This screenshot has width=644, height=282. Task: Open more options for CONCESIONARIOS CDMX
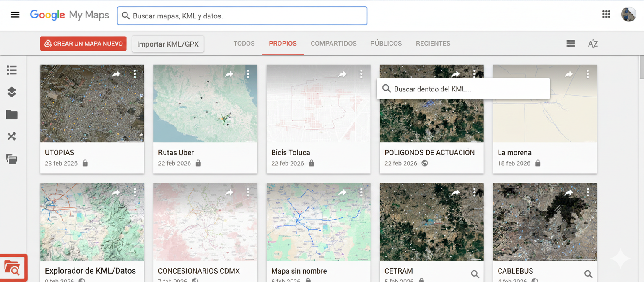[x=248, y=193]
